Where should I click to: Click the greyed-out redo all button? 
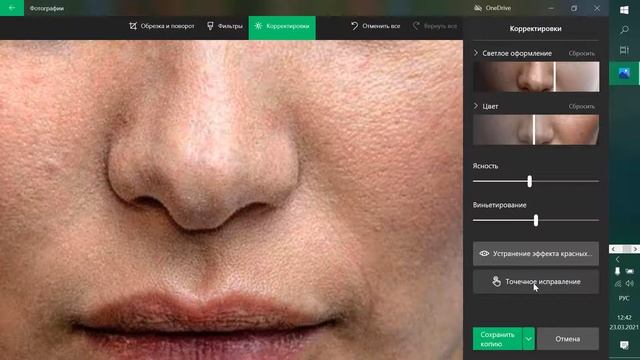click(x=435, y=26)
